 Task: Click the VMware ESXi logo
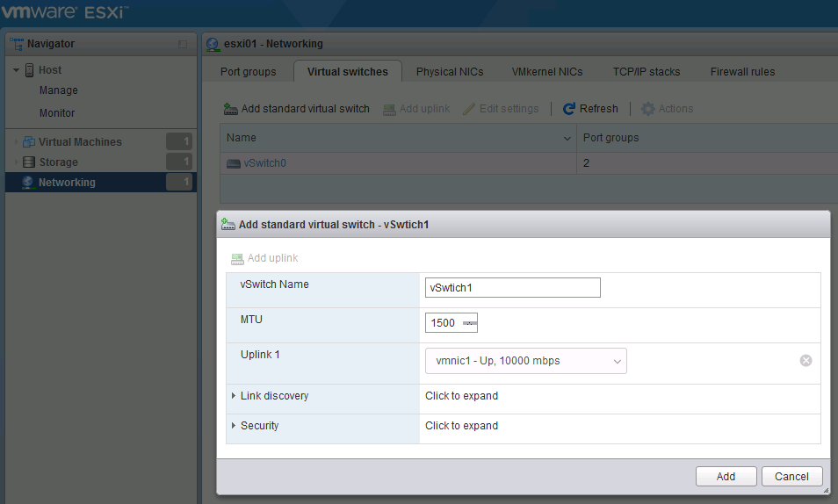[x=64, y=11]
